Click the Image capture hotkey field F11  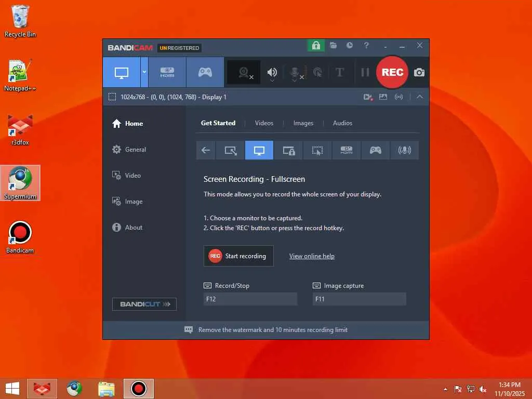[x=360, y=299]
